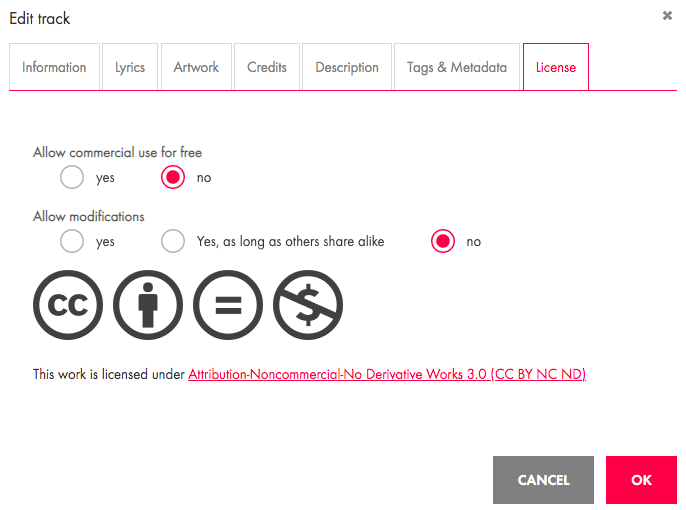Image resolution: width=686 pixels, height=510 pixels.
Task: Select yes for commercial use
Action: click(x=72, y=177)
